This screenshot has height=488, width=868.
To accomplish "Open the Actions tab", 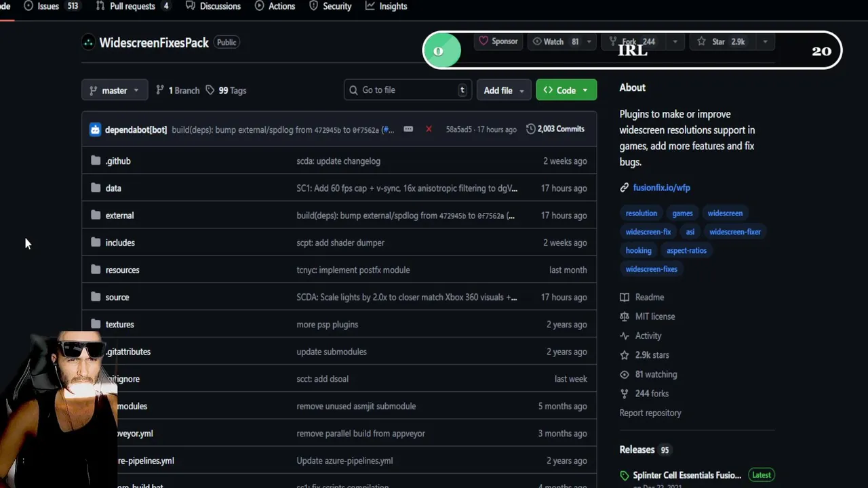I will [x=275, y=6].
